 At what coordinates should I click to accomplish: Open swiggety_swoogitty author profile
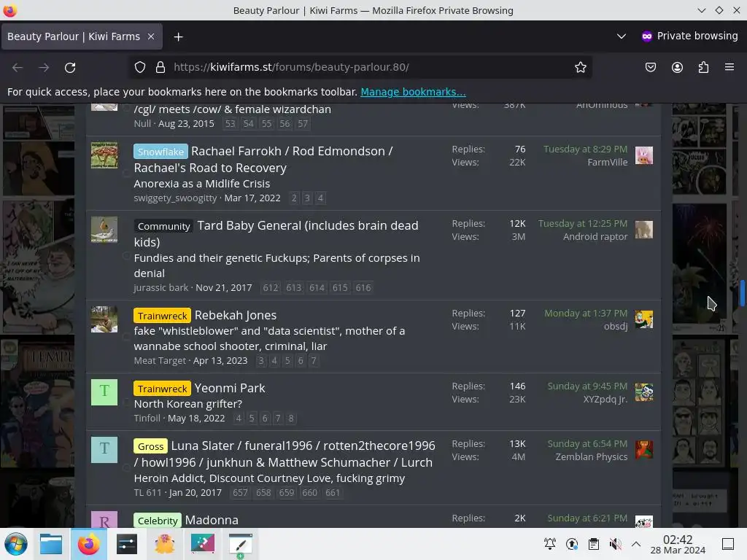coord(175,198)
